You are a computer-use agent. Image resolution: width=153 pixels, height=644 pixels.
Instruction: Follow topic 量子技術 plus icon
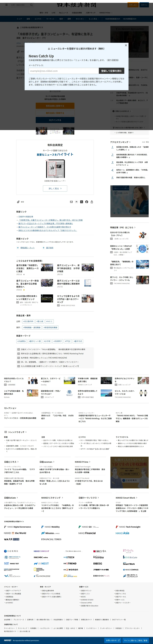coord(43,248)
